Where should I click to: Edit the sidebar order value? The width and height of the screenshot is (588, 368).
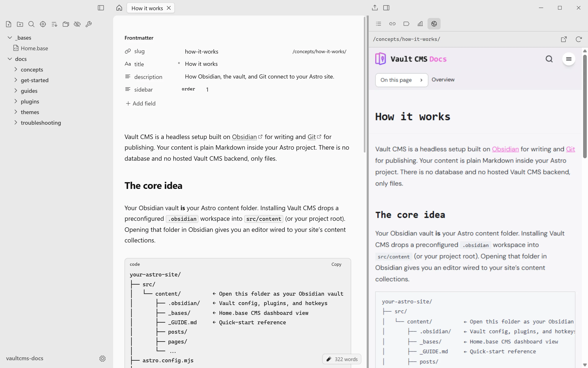[x=207, y=89]
